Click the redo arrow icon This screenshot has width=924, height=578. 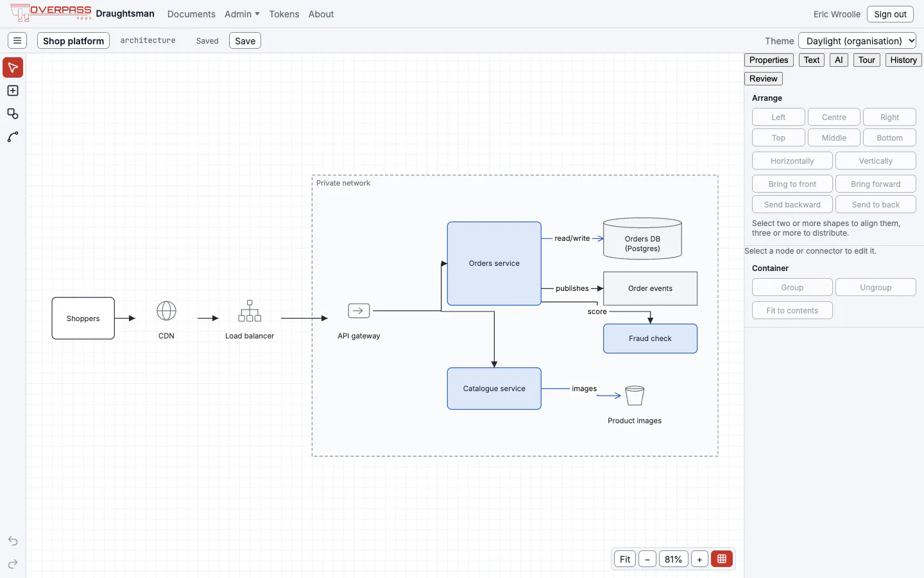(13, 564)
